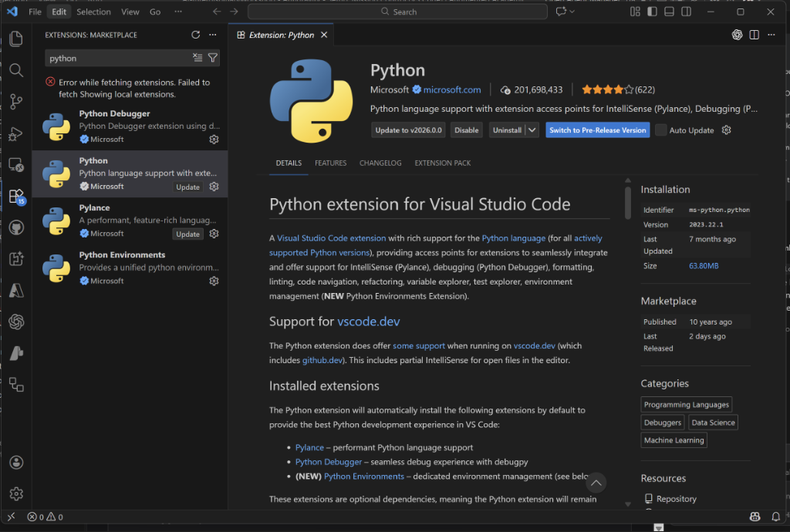Open the Accounts icon in activity bar

click(16, 462)
